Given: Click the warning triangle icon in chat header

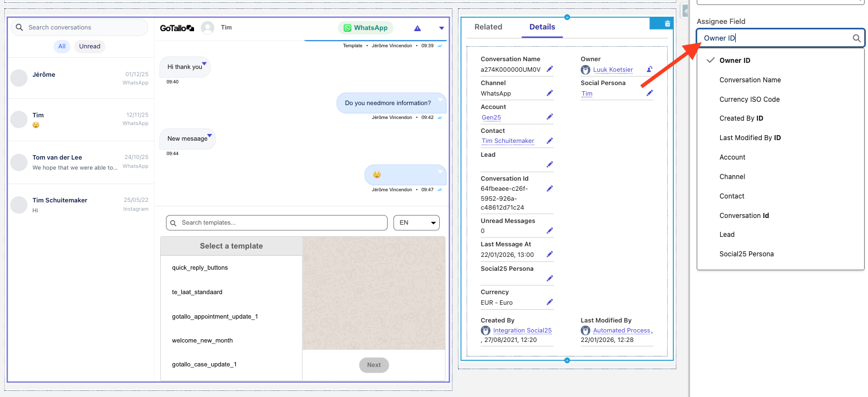Looking at the screenshot, I should point(418,28).
